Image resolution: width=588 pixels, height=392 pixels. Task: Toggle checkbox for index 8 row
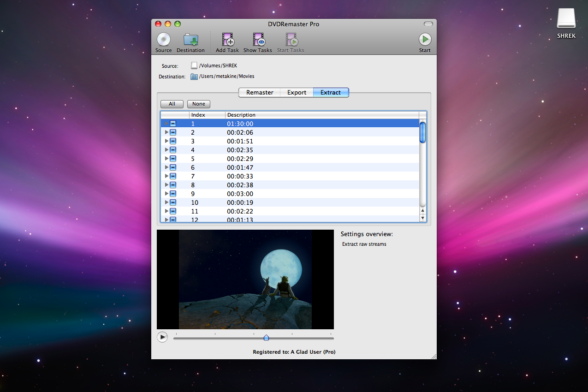[x=173, y=185]
